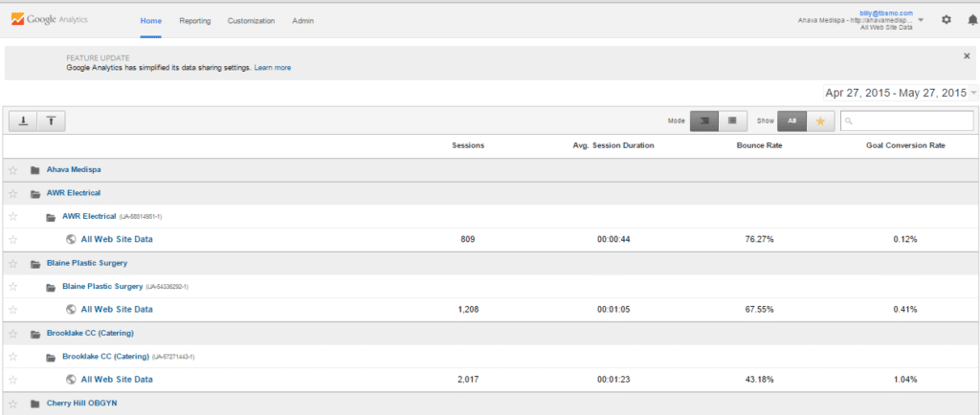Open the account selector dropdown arrow
This screenshot has width=980, height=415.
click(921, 20)
